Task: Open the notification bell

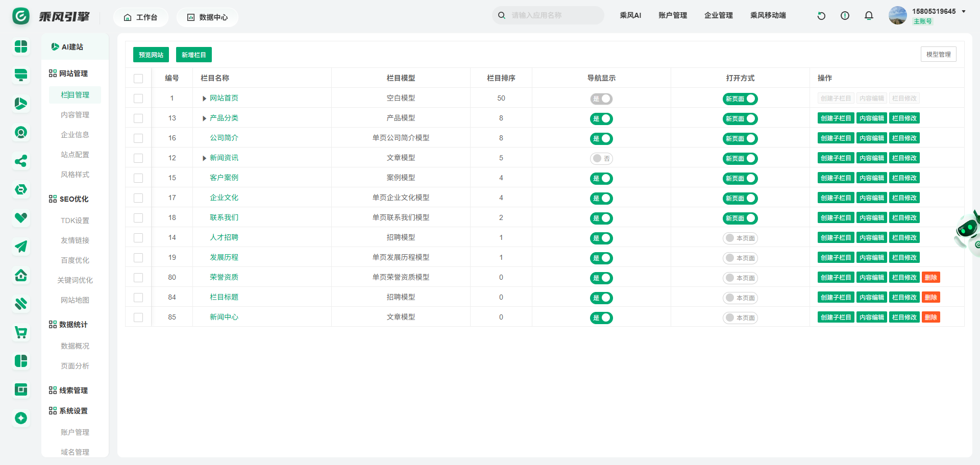Action: click(x=869, y=16)
